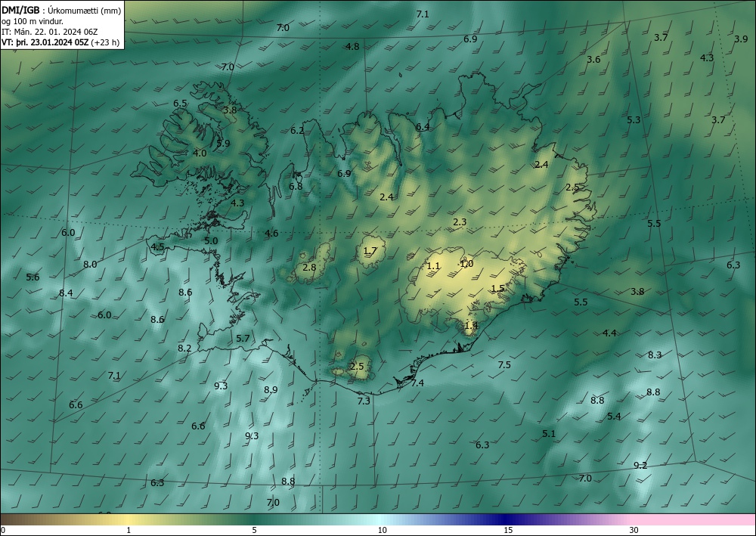The image size is (756, 536).
Task: Select the 'Úrkomumætti (mm)' label
Action: [x=85, y=11]
